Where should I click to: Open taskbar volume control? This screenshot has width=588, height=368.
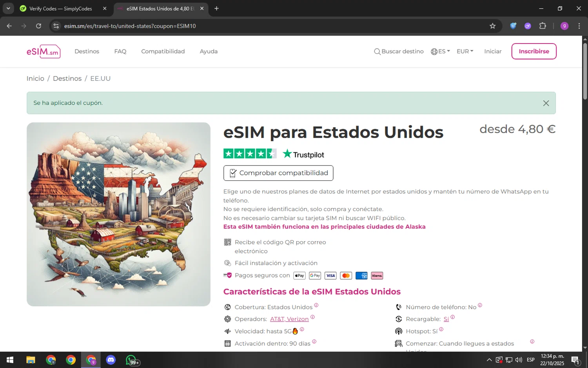coord(519,360)
